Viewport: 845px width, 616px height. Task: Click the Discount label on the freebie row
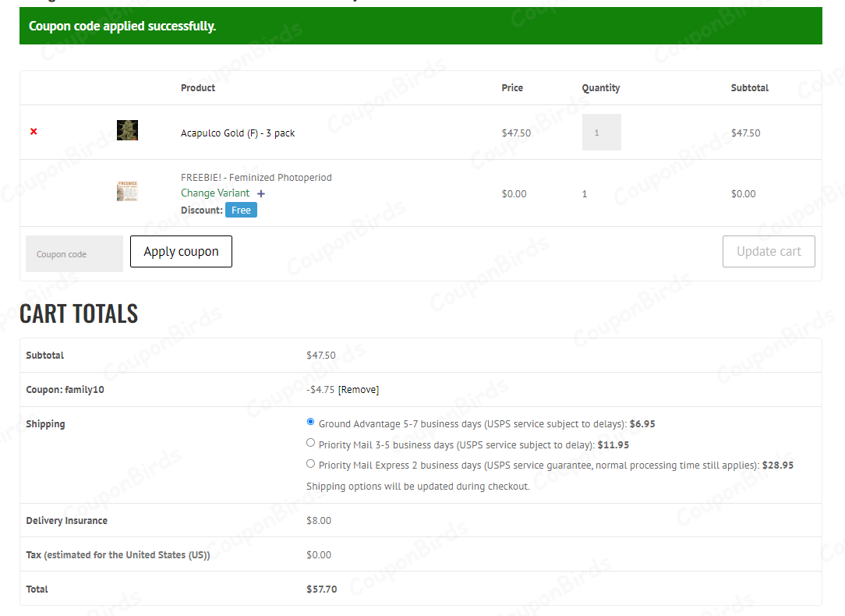[x=200, y=210]
